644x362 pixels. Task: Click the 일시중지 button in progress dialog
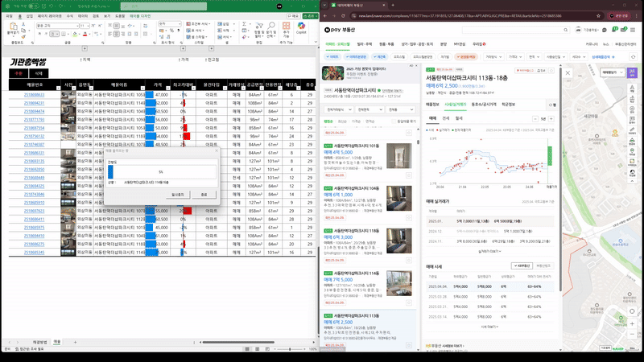click(x=178, y=195)
